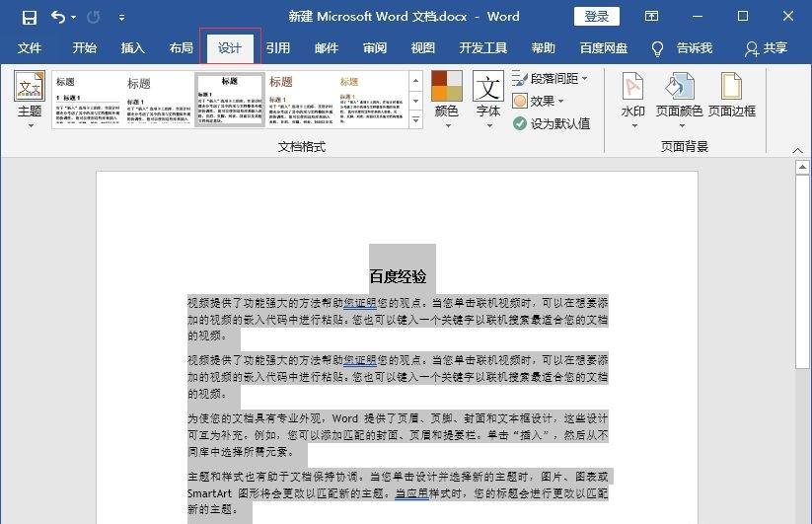
Task: Click the paragraph starting with 为使您的文档
Action: click(398, 435)
